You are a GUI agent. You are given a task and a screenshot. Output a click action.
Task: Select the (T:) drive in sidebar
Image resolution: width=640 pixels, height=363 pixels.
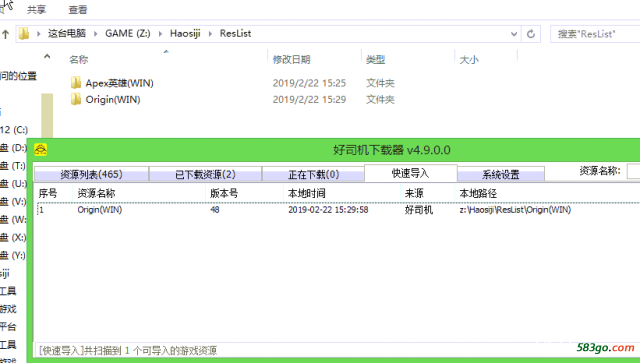click(13, 166)
